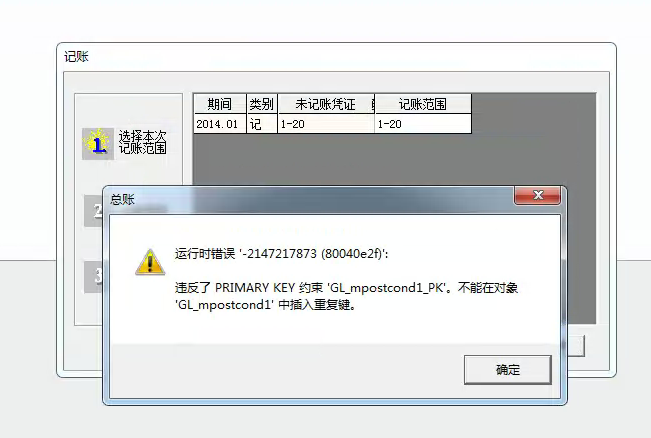Select the 记 category cell
651x438 pixels.
(262, 124)
